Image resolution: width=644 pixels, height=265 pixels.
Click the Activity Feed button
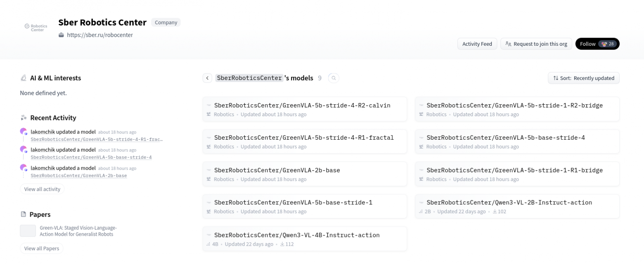click(x=477, y=44)
